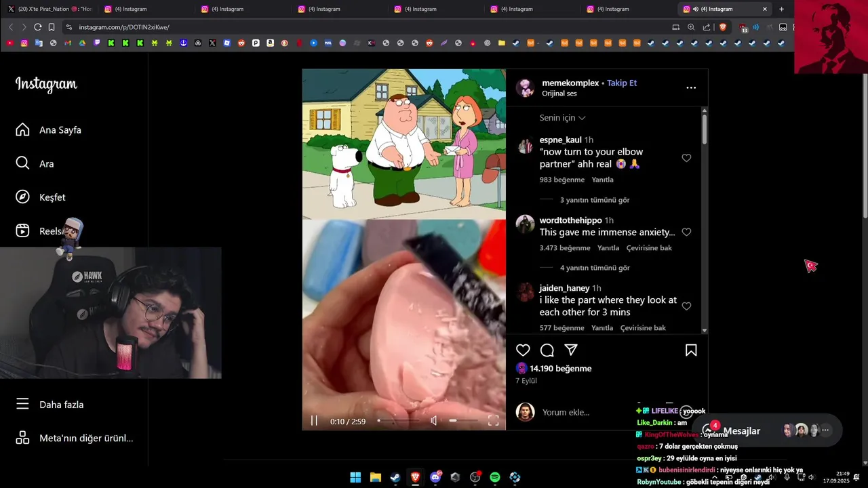868x488 pixels.
Task: Open the YouTube bookmark
Action: (x=9, y=43)
